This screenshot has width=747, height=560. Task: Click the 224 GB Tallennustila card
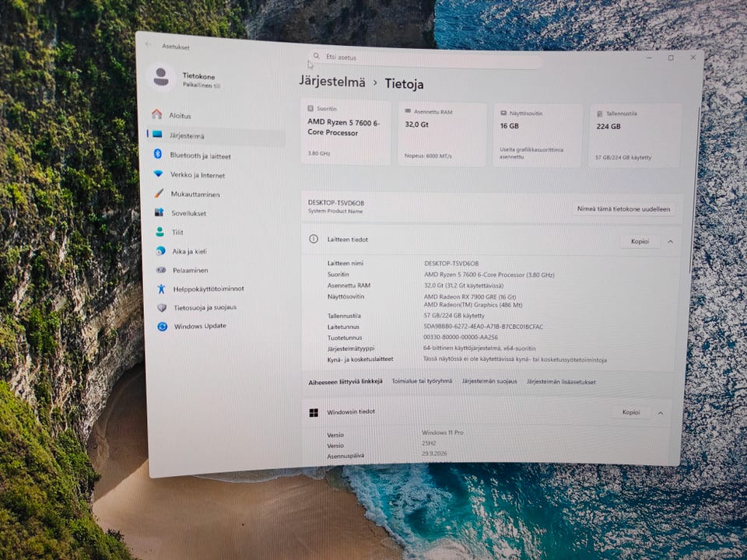coord(635,135)
